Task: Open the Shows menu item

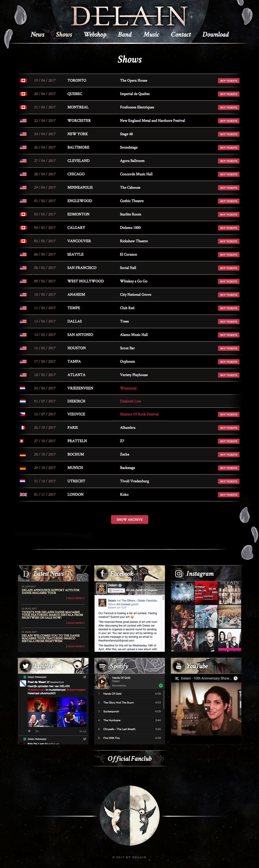Action: pos(64,34)
